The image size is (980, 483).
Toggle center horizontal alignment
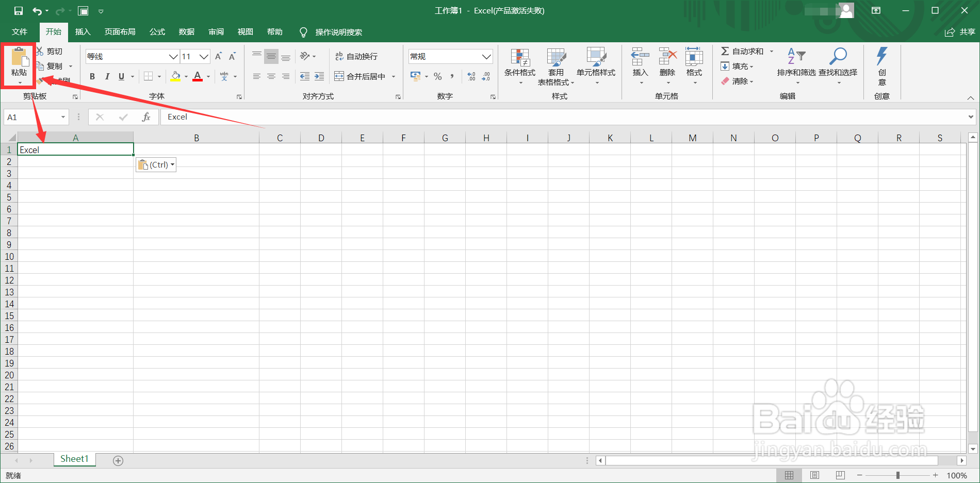pyautogui.click(x=271, y=76)
